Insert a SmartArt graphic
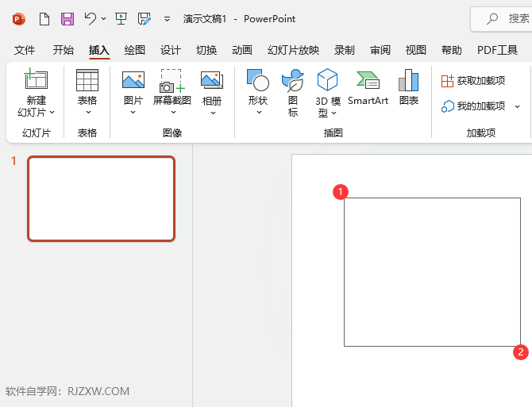Viewport: 532px width, 407px height. click(368, 80)
